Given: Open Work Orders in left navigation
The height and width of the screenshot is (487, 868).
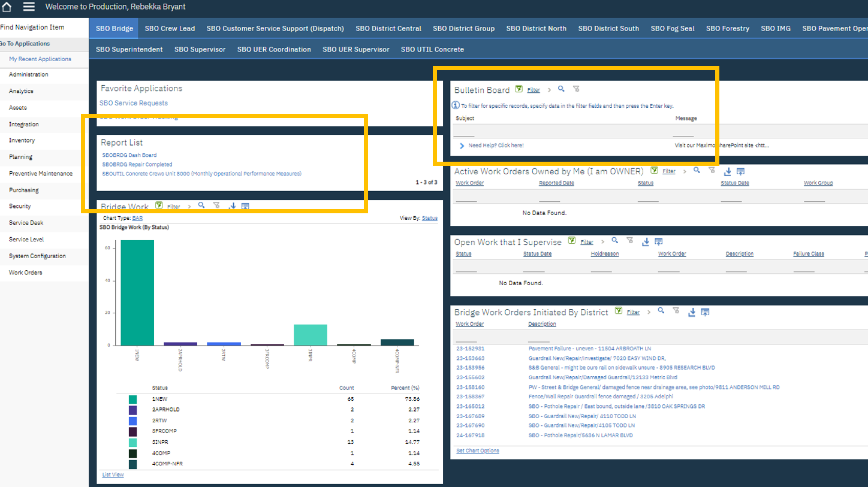Looking at the screenshot, I should (26, 273).
